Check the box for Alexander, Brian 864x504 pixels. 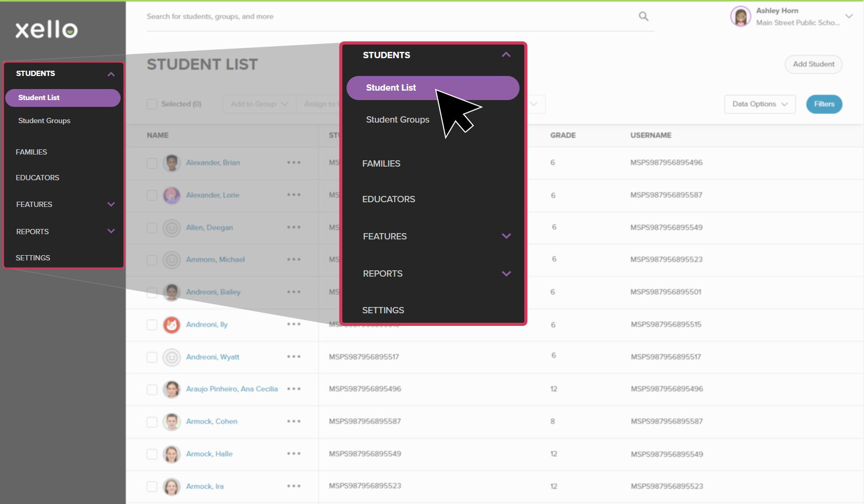point(152,163)
